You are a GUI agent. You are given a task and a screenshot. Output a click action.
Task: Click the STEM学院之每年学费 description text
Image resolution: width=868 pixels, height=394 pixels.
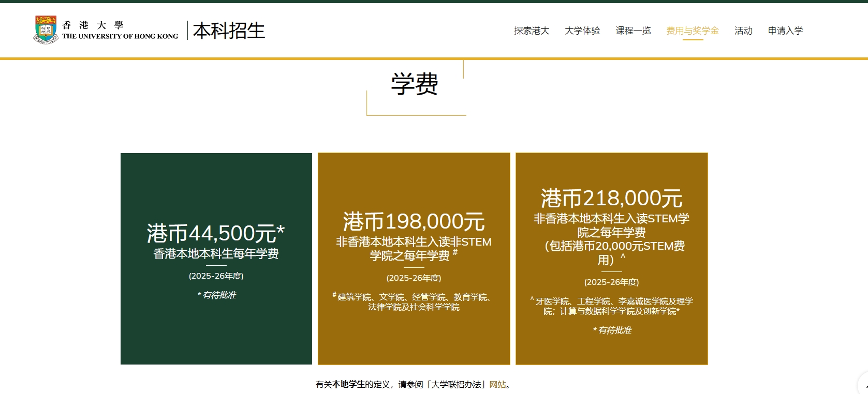612,239
